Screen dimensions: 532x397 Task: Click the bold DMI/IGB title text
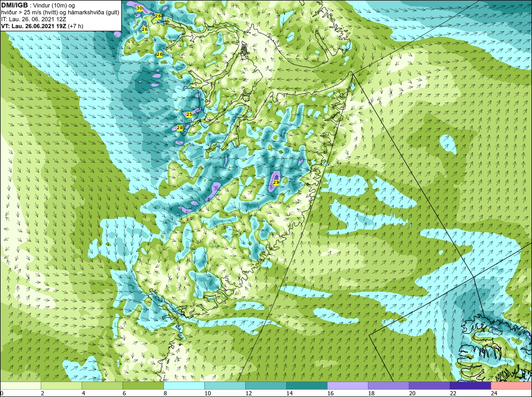14,5
